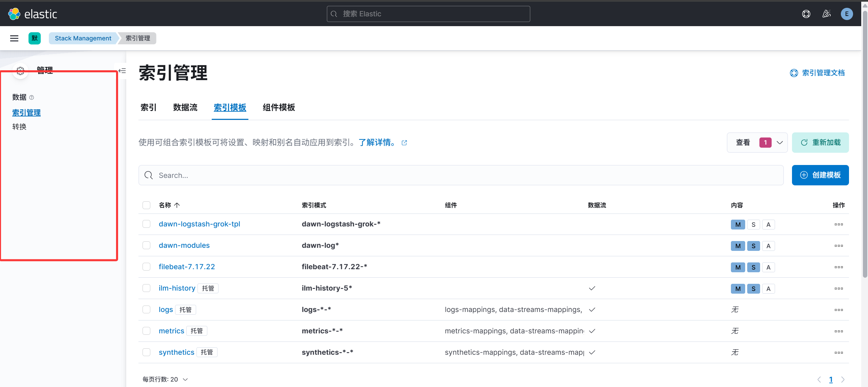Screen dimensions: 868x387
Task: Click the Elastic logo
Action: pos(33,14)
